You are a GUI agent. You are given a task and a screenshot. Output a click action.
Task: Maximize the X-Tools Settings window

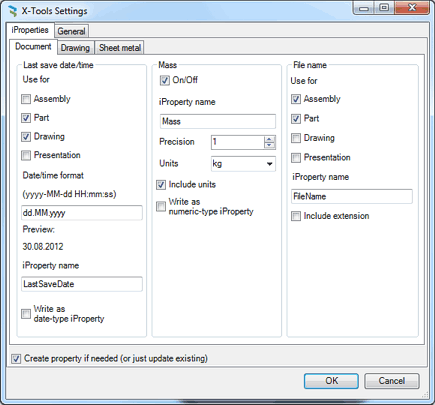384,8
